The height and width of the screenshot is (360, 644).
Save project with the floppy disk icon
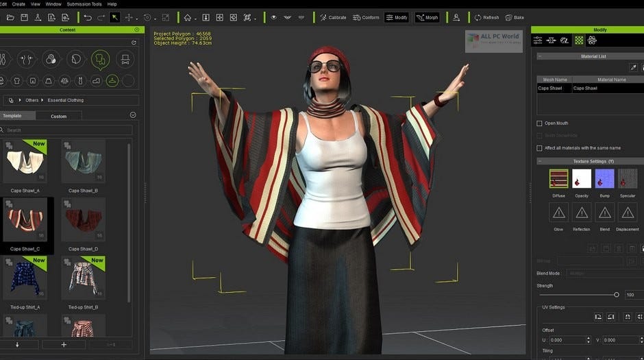point(24,18)
